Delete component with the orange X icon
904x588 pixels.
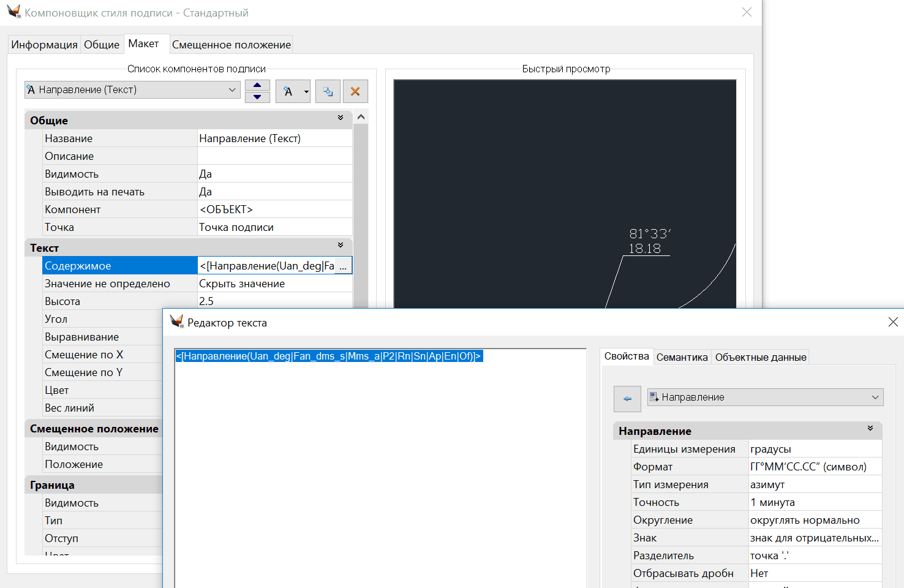[355, 91]
